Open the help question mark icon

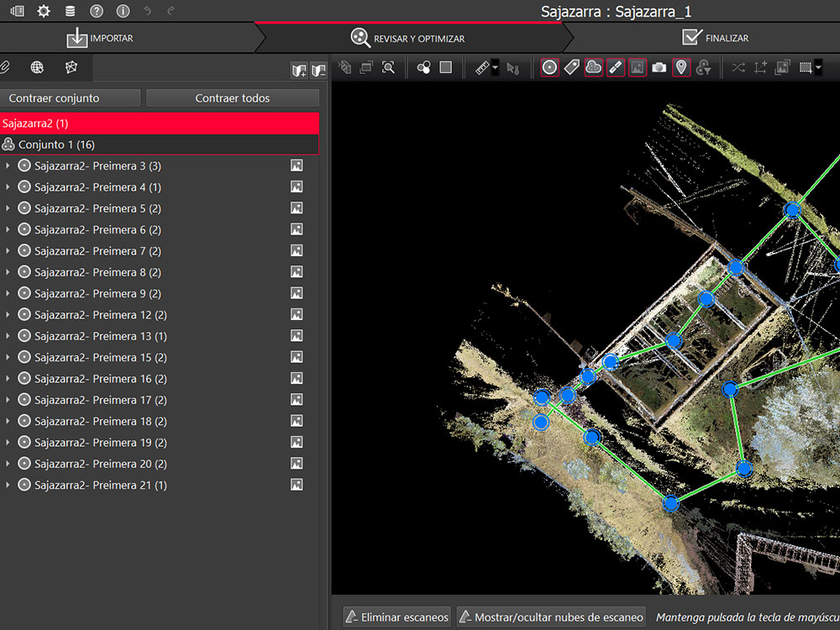point(97,11)
